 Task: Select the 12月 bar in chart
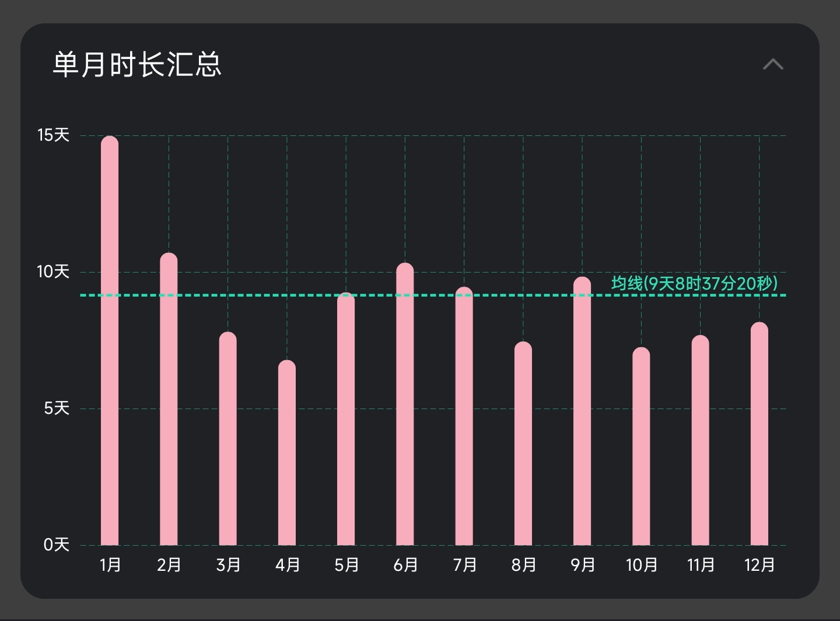[x=759, y=434]
